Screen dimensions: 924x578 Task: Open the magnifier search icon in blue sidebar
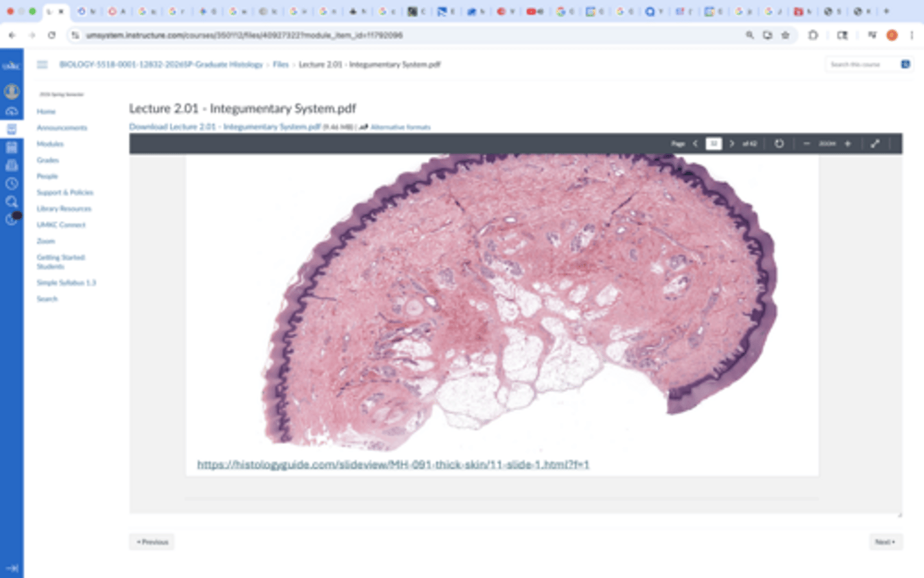tap(12, 201)
